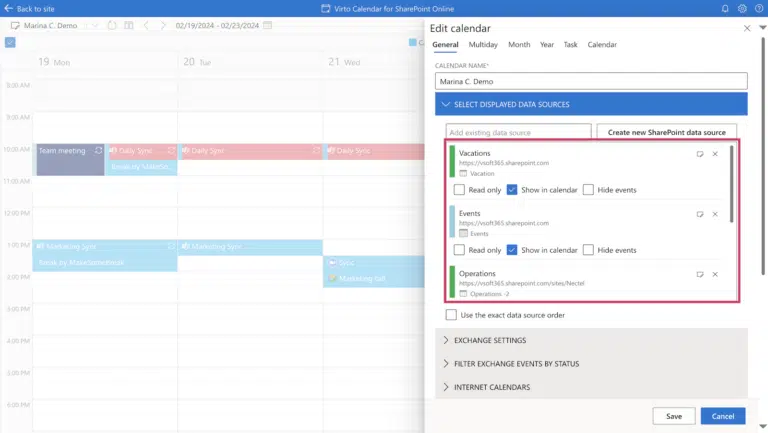Click the Save button
Image resolution: width=768 pixels, height=433 pixels.
pyautogui.click(x=674, y=416)
